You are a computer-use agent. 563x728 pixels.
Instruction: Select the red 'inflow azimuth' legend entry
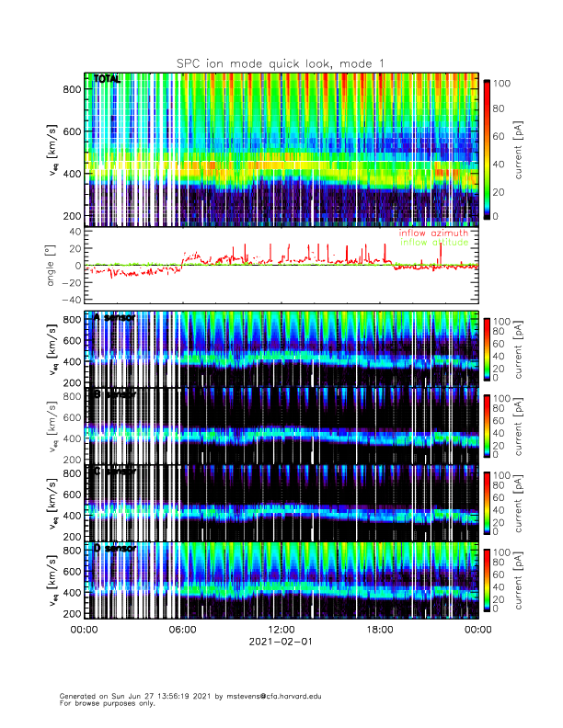tap(432, 233)
